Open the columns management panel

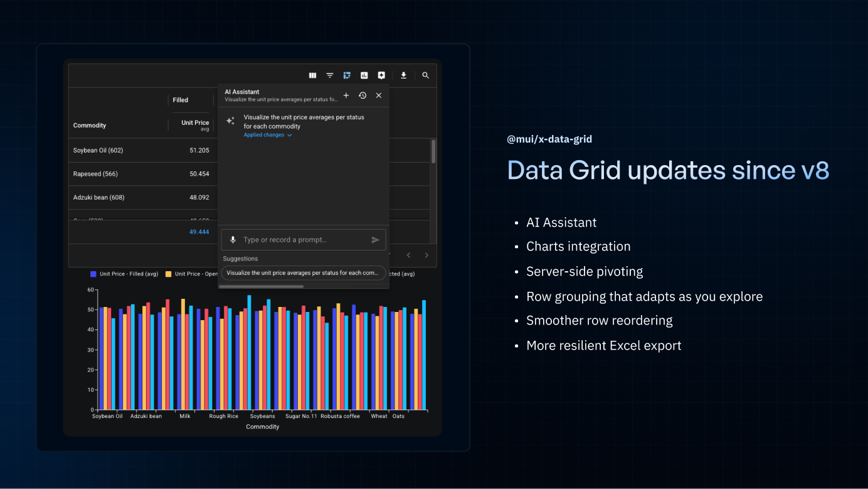coord(312,75)
